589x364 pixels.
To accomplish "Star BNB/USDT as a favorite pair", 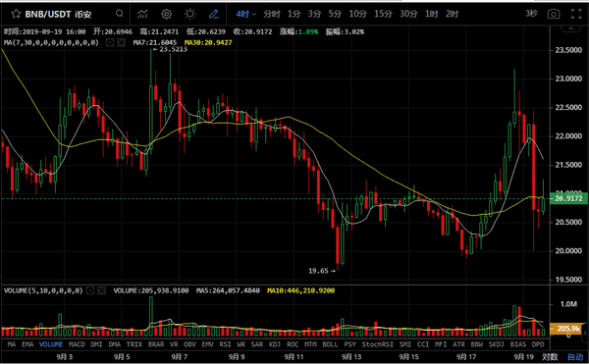I will click(16, 15).
